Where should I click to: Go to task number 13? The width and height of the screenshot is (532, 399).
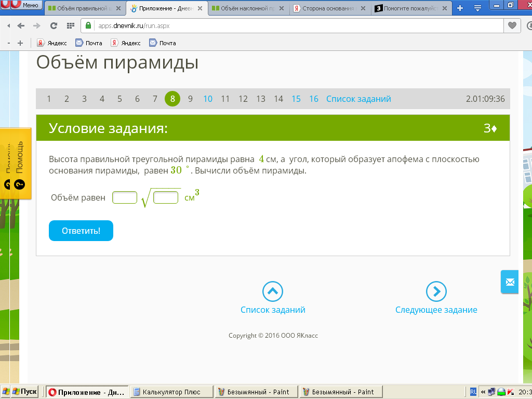click(261, 99)
